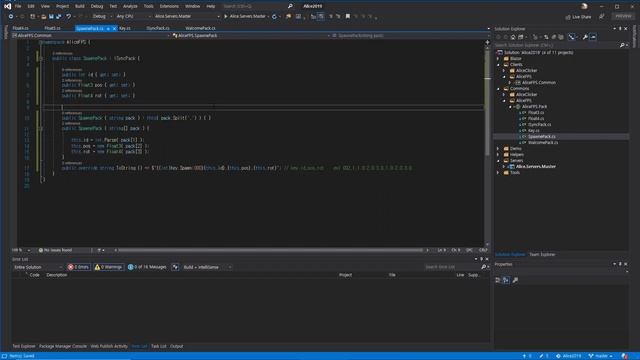Open the Output panel tab
This screenshot has height=360, width=640.
point(177,346)
